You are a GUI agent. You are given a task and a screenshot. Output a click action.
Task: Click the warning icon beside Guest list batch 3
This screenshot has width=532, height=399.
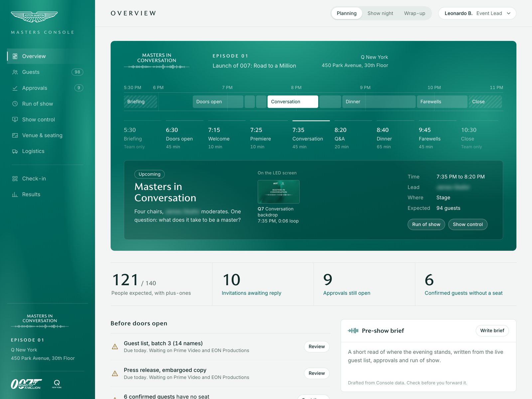pyautogui.click(x=115, y=347)
